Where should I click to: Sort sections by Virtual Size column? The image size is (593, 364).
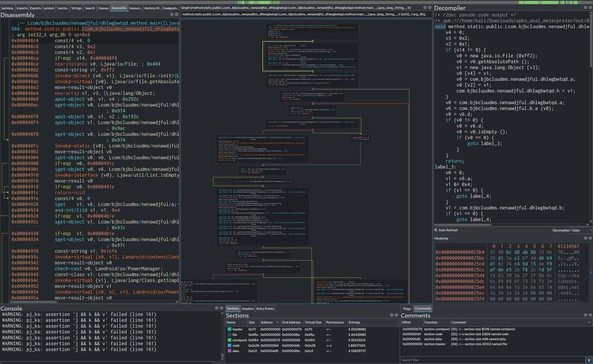[313, 323]
